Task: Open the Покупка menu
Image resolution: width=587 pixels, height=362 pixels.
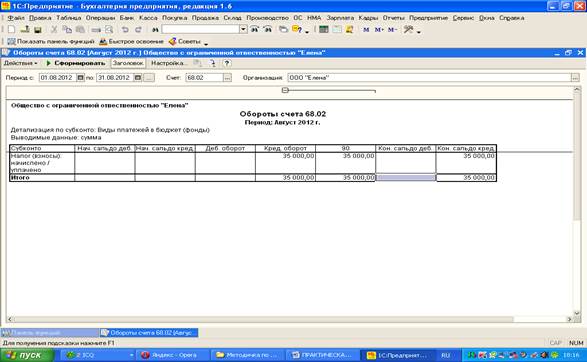Action: 174,18
